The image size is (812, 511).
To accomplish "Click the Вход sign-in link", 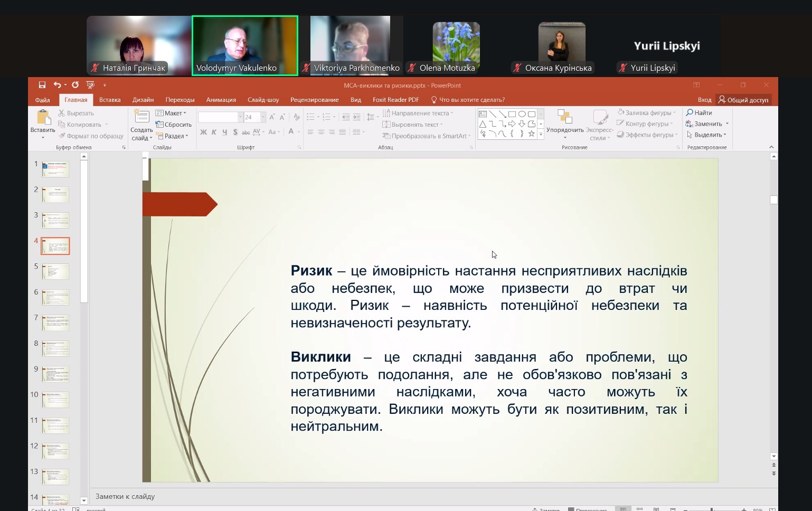I will tap(704, 100).
